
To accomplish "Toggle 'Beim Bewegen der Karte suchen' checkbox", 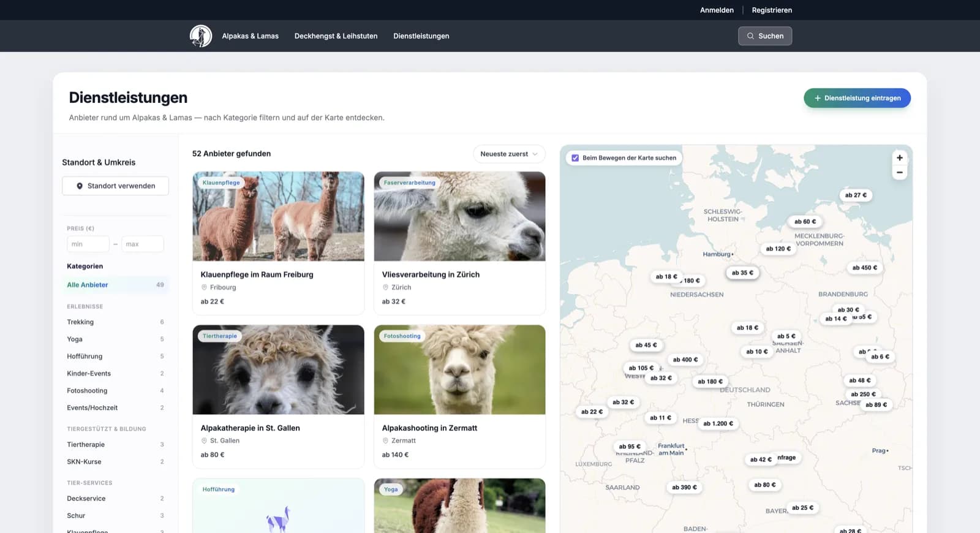I will click(x=575, y=158).
